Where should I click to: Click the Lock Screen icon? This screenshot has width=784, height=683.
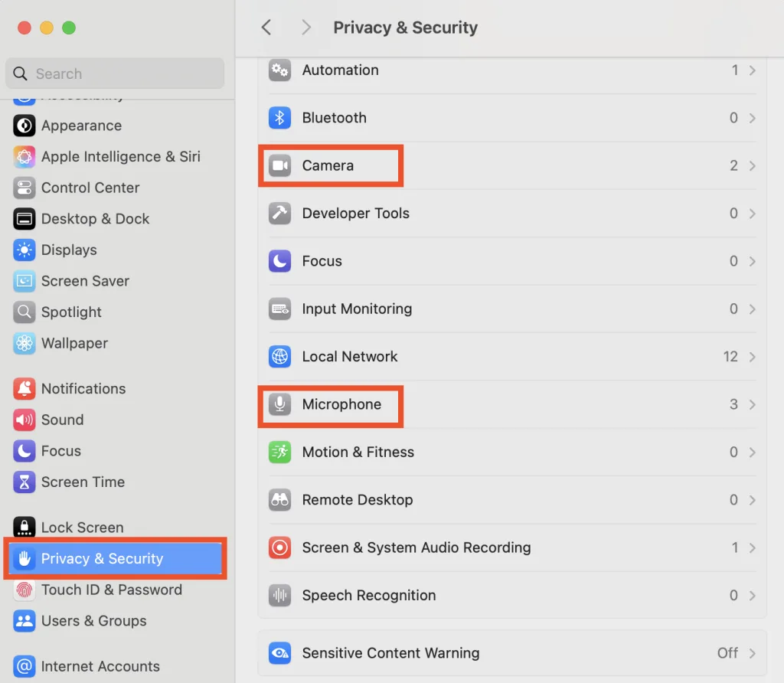(24, 527)
